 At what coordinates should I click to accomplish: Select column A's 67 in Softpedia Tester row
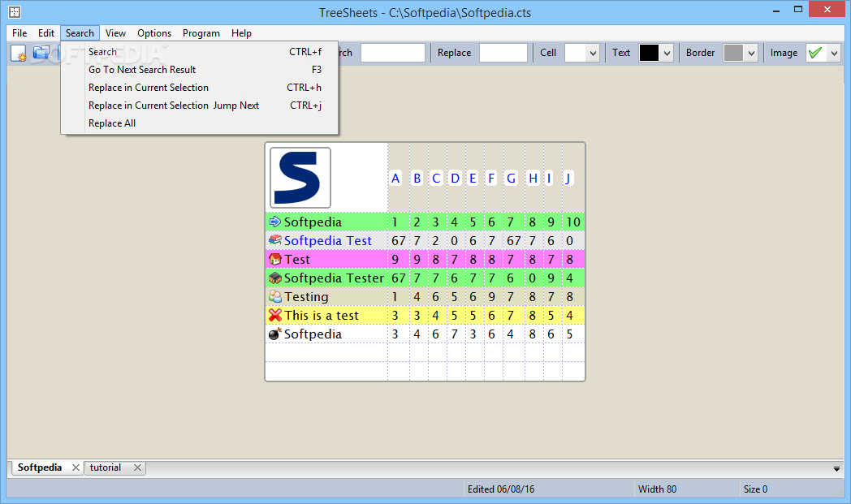[x=399, y=278]
